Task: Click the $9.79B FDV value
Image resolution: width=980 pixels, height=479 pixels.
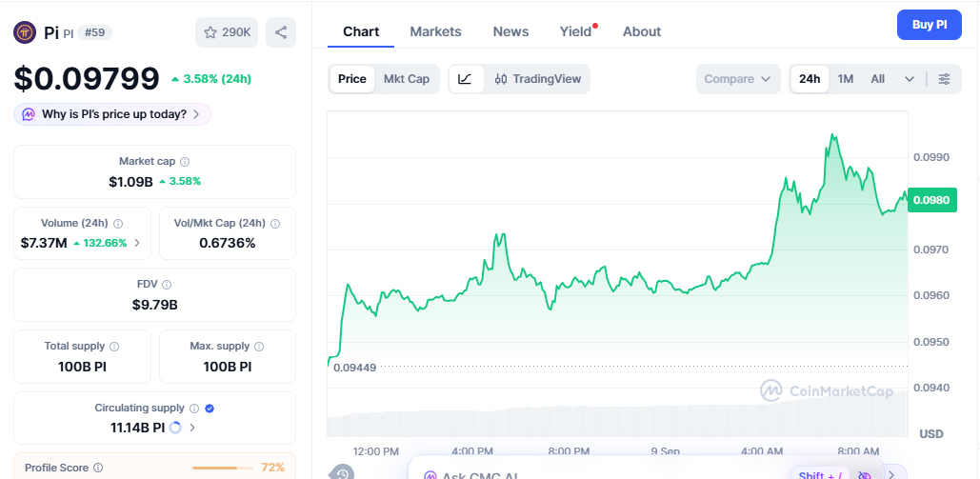Action: (x=154, y=305)
